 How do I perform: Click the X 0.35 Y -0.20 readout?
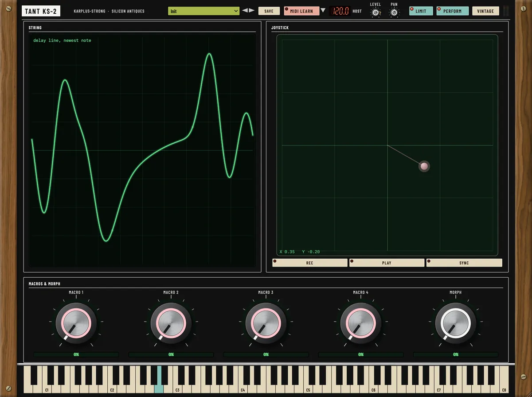click(x=300, y=252)
